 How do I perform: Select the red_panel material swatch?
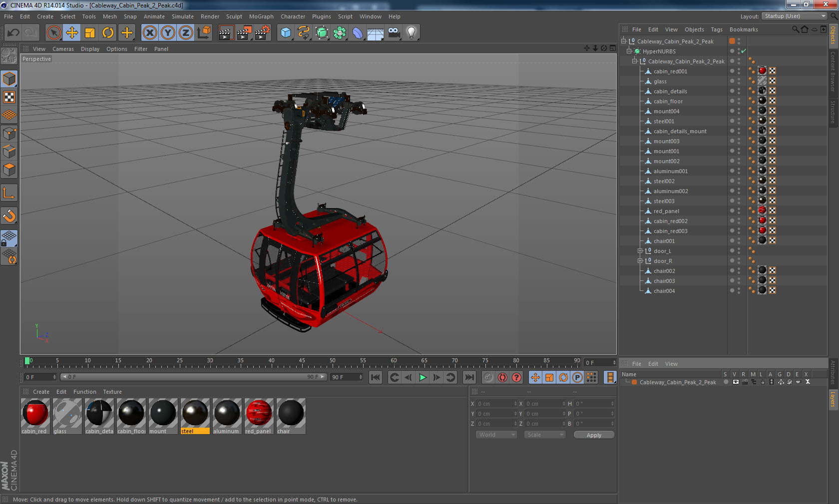coord(259,416)
